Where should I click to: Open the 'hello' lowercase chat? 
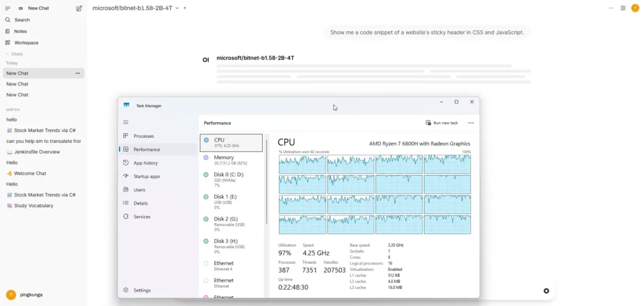point(43,120)
